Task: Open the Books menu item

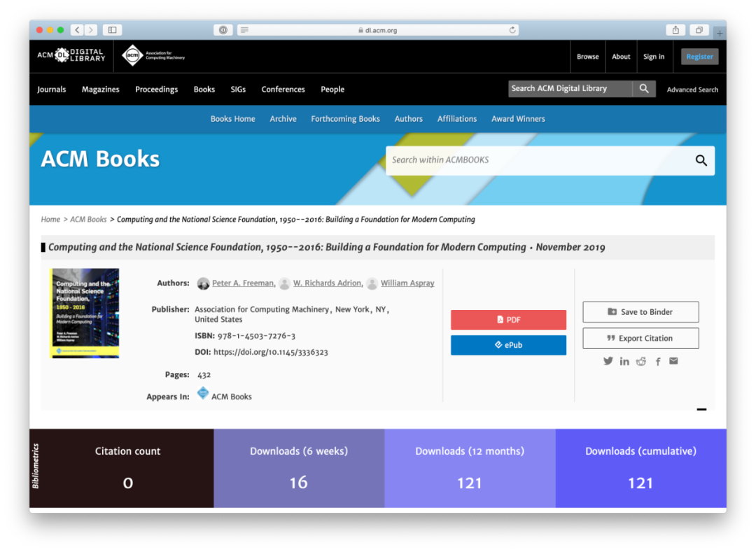Action: [x=204, y=90]
